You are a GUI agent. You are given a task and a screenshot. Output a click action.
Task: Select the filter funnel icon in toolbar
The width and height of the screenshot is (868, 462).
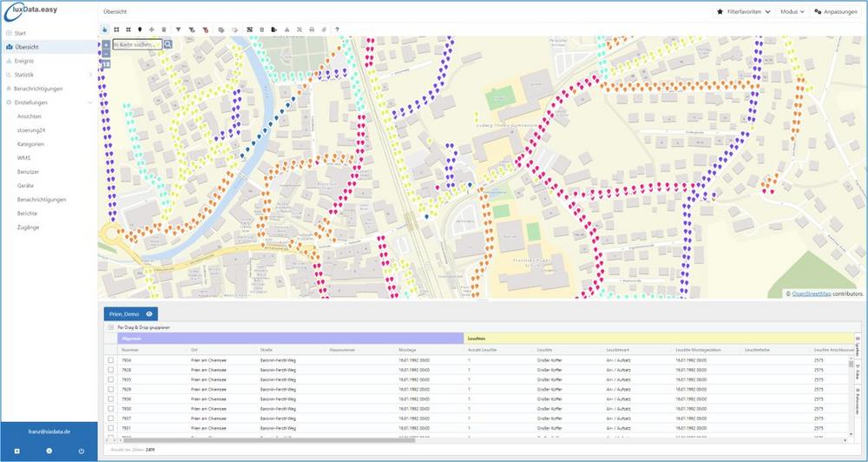(178, 29)
